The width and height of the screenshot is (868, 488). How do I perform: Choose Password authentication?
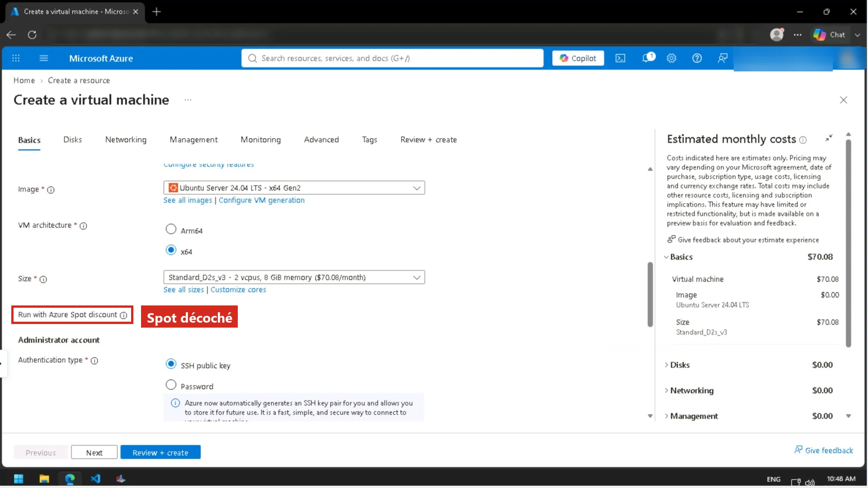171,385
